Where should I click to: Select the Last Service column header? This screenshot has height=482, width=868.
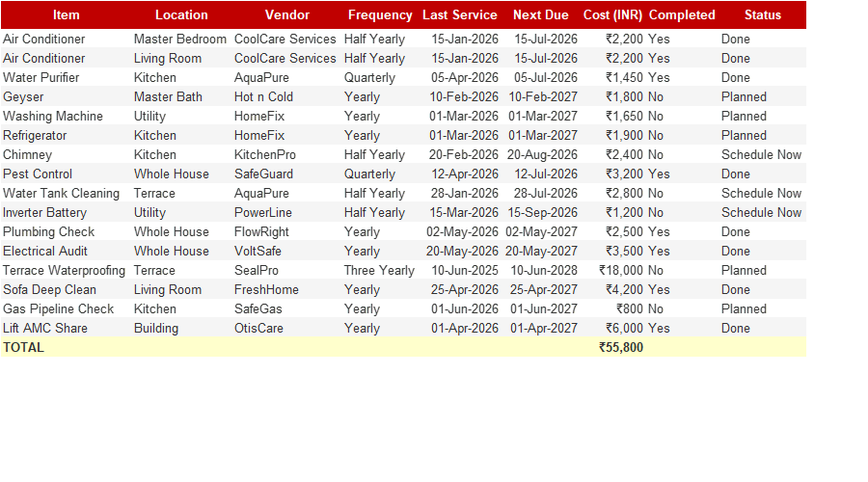pos(459,14)
